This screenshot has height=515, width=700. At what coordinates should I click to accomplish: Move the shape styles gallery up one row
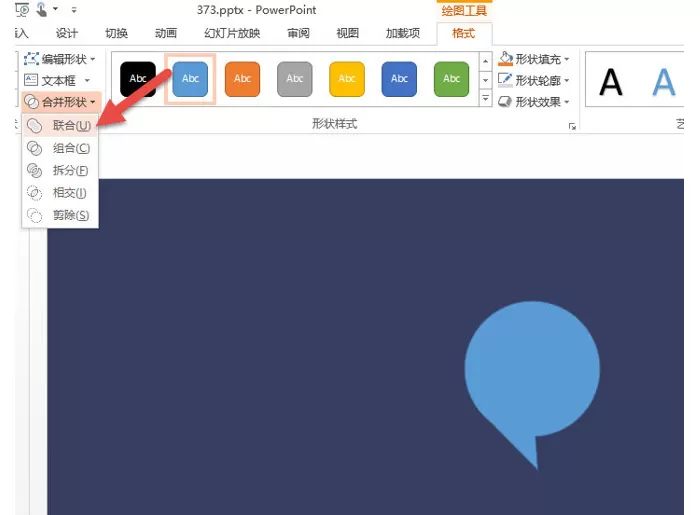(x=485, y=61)
